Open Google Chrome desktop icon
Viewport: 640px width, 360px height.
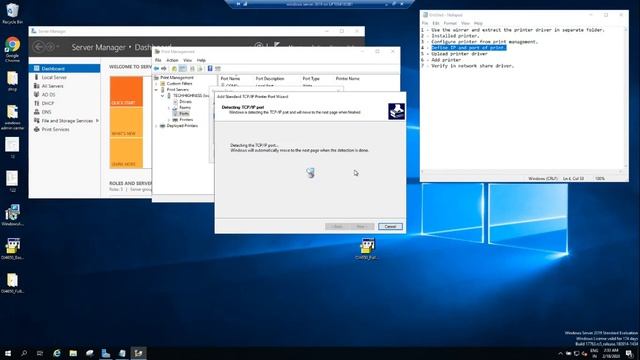pyautogui.click(x=12, y=49)
